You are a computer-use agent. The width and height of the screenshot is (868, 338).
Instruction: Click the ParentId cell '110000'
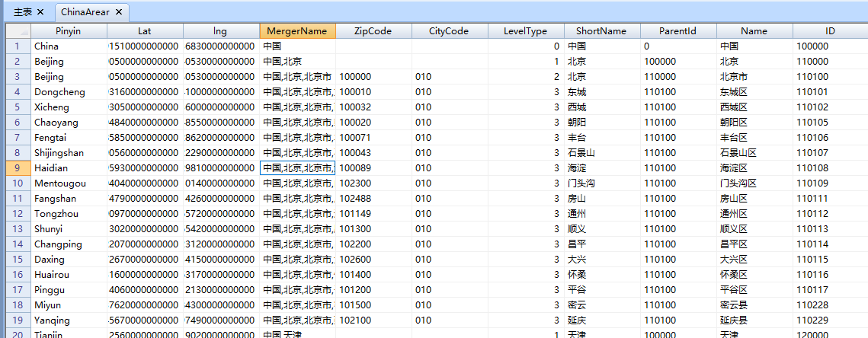pos(678,77)
